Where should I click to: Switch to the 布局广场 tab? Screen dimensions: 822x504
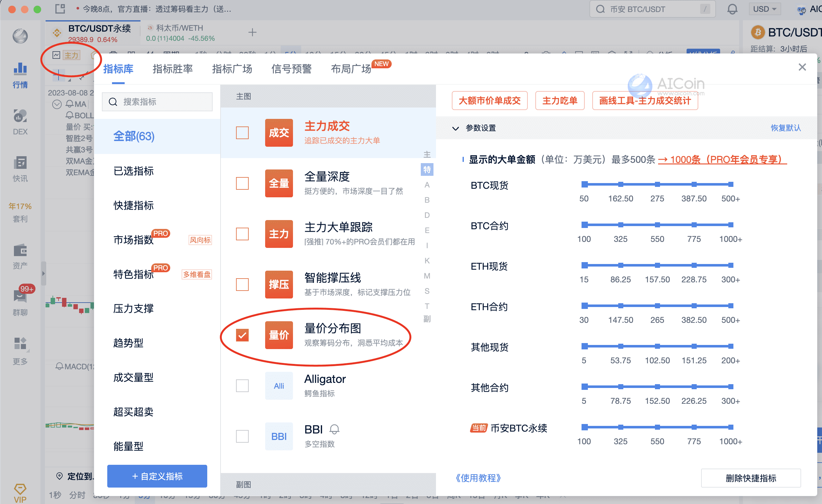pyautogui.click(x=351, y=69)
